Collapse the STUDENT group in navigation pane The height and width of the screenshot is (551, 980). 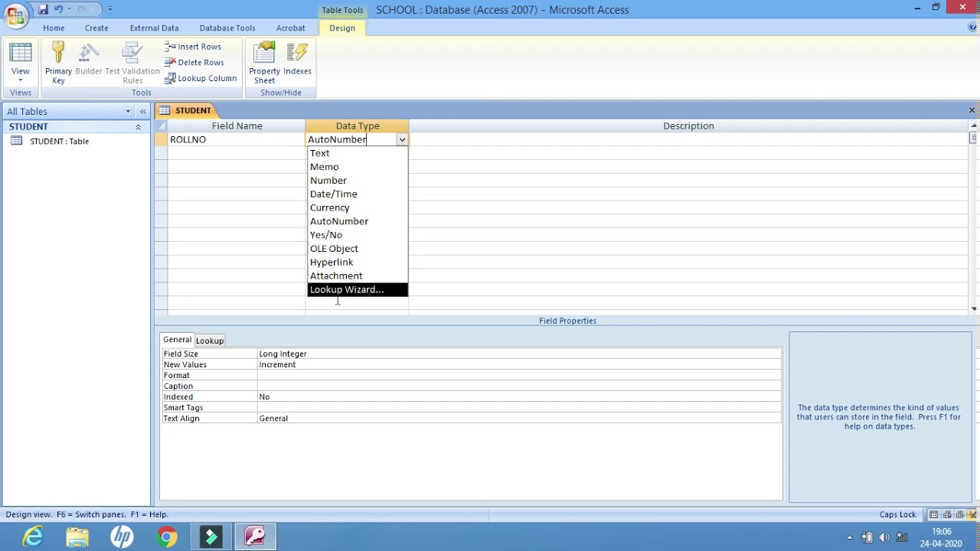click(138, 127)
